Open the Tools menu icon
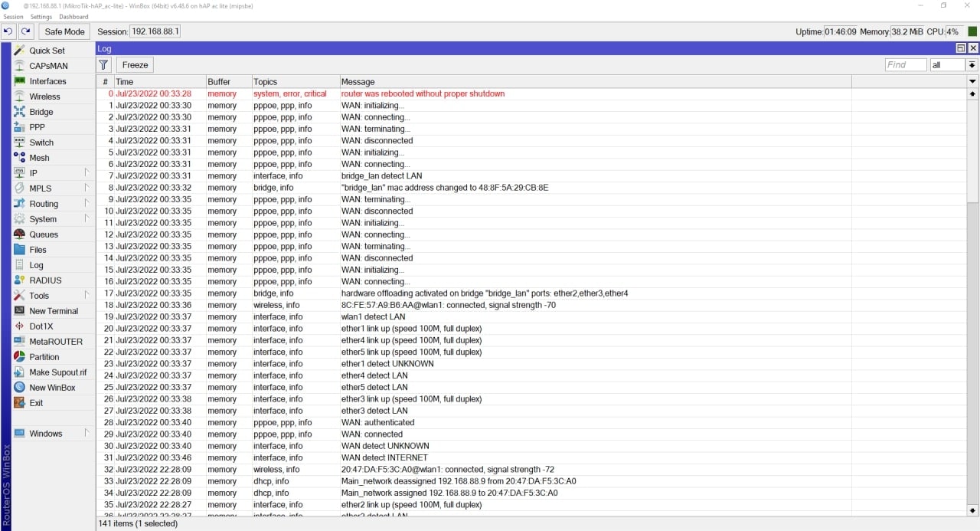Image resolution: width=980 pixels, height=531 pixels. (20, 296)
